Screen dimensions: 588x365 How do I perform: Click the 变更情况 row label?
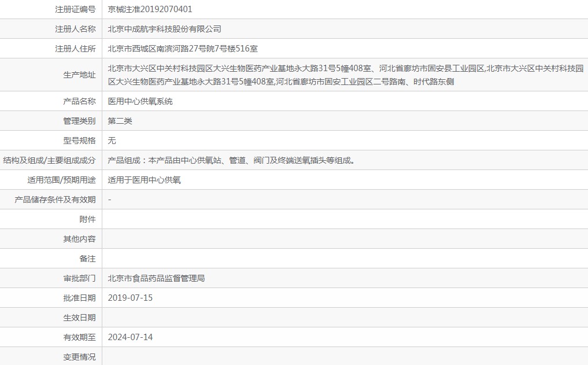click(79, 357)
